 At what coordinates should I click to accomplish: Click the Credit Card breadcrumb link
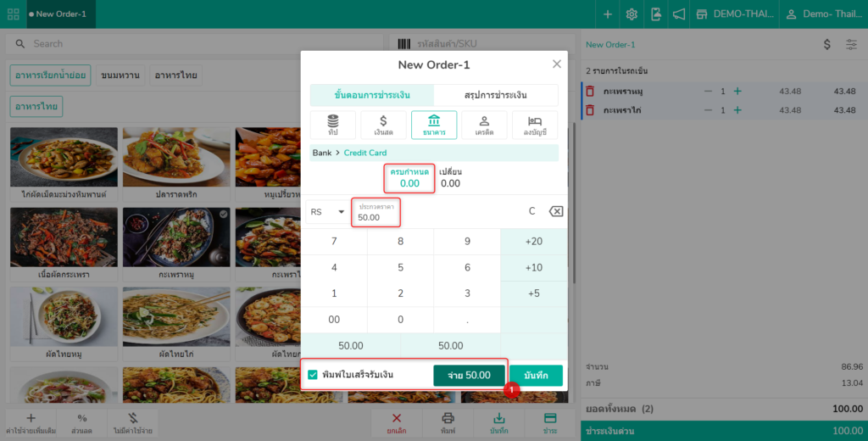(365, 153)
